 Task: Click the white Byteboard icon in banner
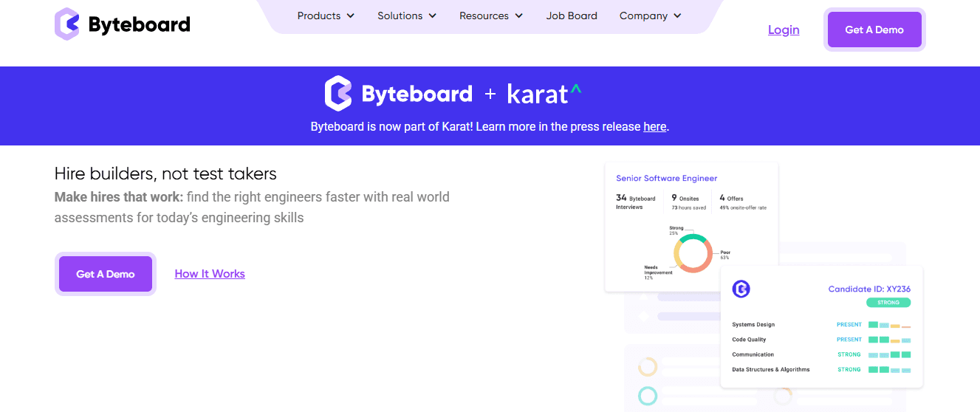pos(338,94)
